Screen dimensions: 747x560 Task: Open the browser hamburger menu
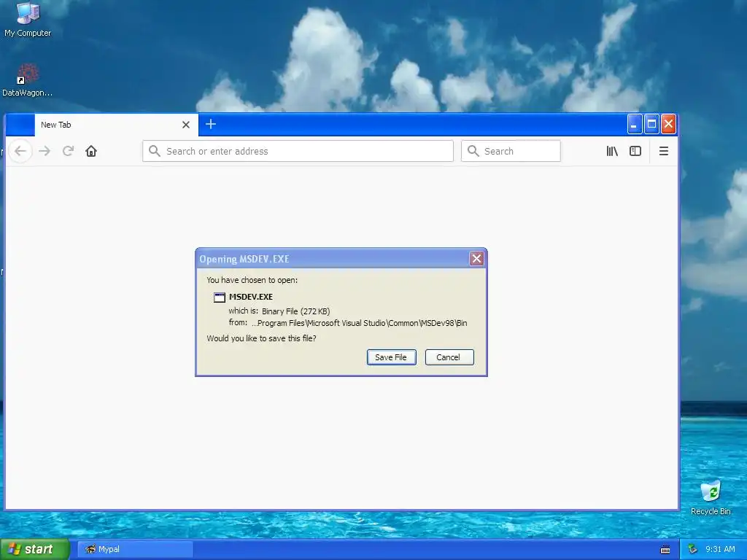click(664, 152)
